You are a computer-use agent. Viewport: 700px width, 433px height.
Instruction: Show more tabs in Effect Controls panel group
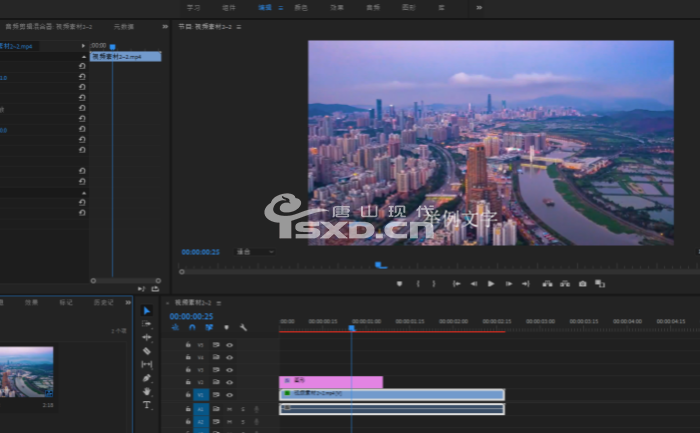(165, 26)
